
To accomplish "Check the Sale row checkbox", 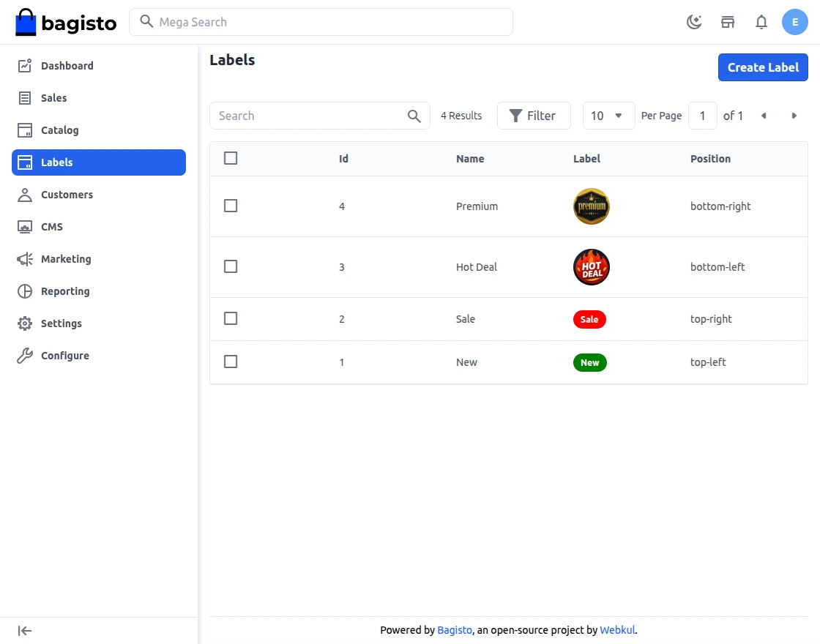I will coord(231,318).
